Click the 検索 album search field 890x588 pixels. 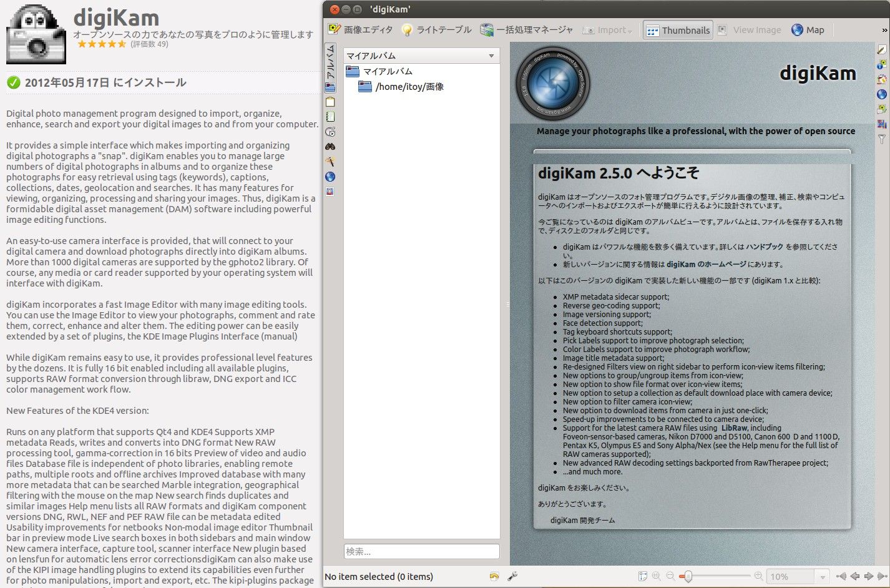tap(421, 552)
